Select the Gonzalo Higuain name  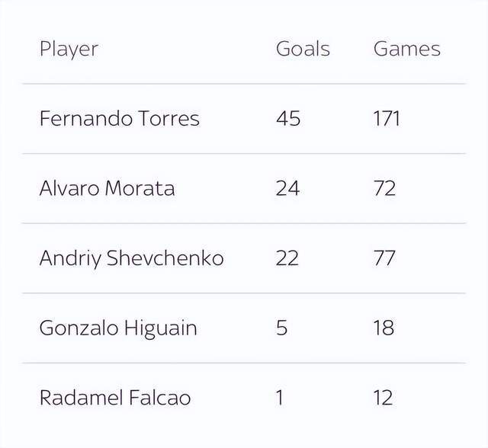[x=118, y=328]
